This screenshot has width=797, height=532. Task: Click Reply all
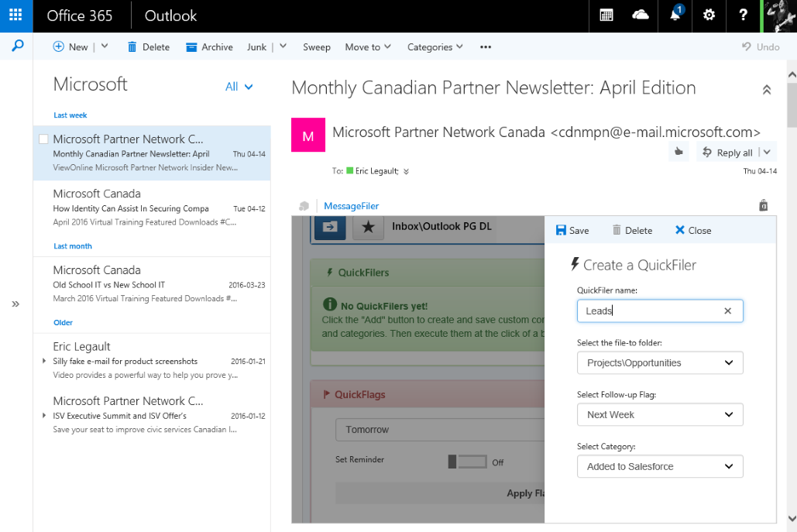(728, 153)
